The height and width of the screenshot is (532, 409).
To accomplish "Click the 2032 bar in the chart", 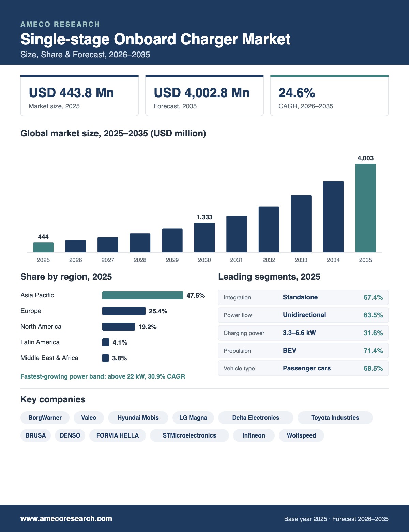I will tap(269, 229).
